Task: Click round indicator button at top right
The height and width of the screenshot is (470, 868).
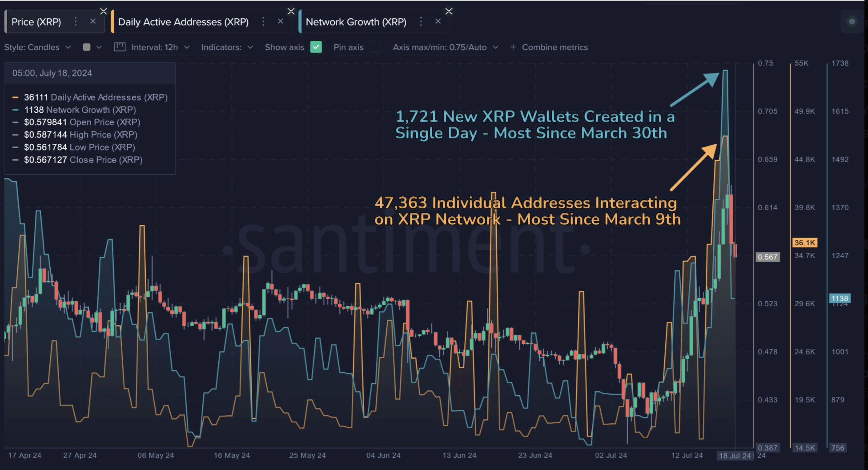Action: [x=852, y=21]
